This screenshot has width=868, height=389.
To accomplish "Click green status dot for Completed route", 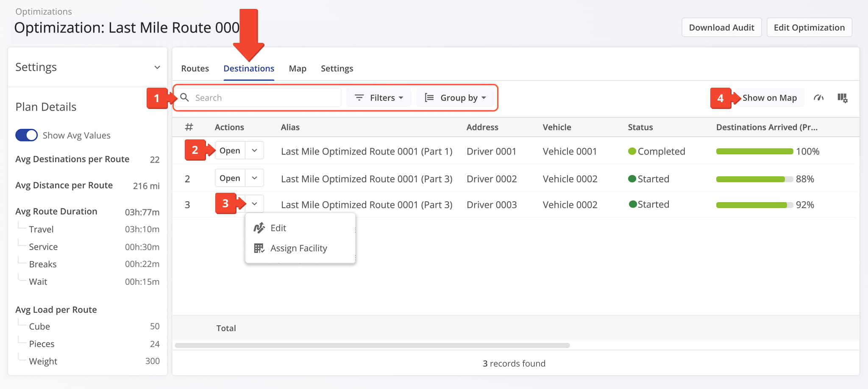I will point(632,151).
